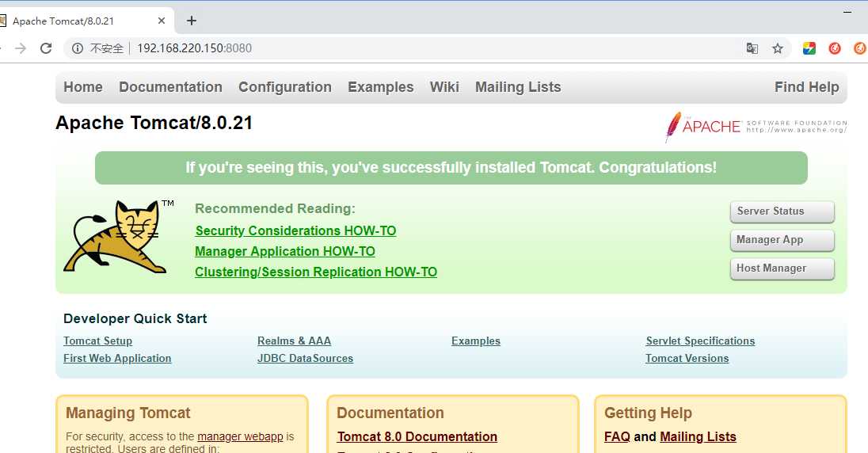Screen dimensions: 868x453
Task: Click the Documentation box heading
Action: point(390,413)
